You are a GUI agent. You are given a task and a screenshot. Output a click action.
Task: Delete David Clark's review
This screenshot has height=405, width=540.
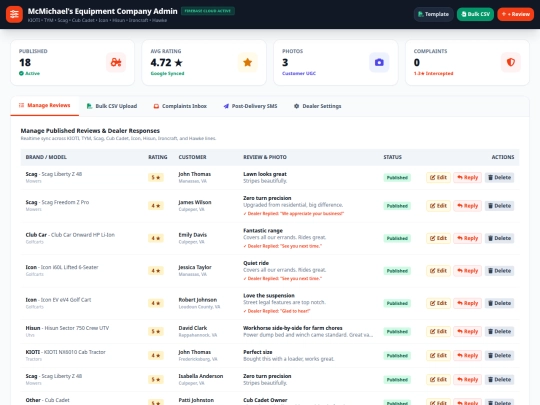tap(499, 331)
